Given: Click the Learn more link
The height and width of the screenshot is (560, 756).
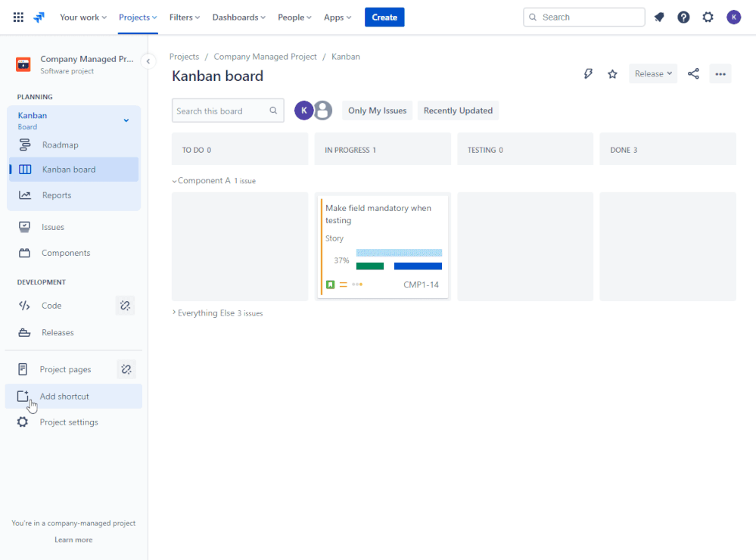Looking at the screenshot, I should (x=73, y=540).
